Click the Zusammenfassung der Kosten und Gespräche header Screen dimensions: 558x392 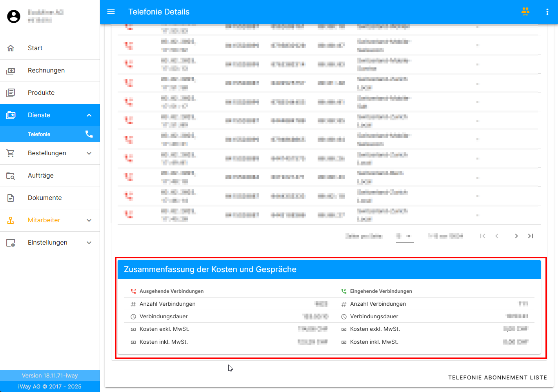(329, 269)
